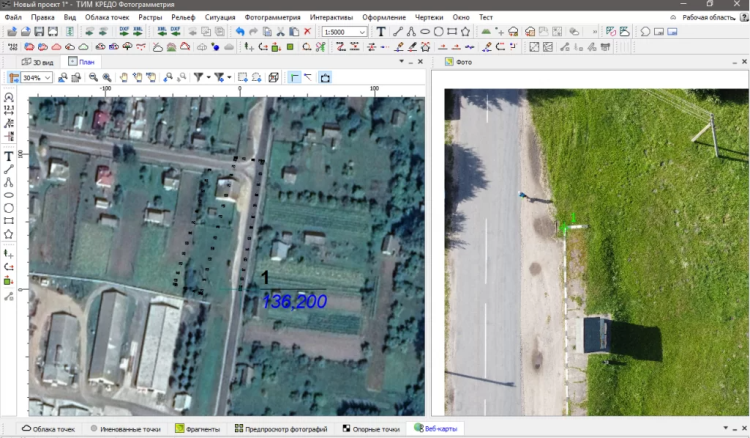Expand the filter funnel dropdown arrow
The height and width of the screenshot is (438, 750).
pyautogui.click(x=208, y=77)
